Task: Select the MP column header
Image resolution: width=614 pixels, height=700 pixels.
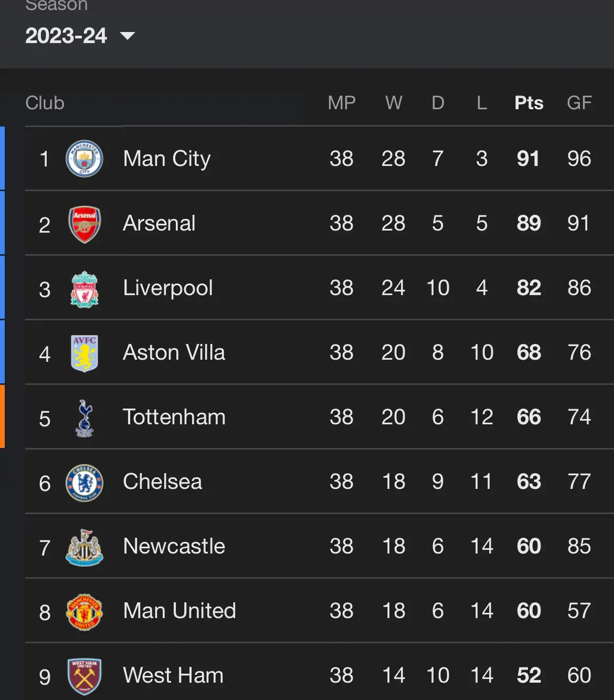Action: click(x=342, y=103)
